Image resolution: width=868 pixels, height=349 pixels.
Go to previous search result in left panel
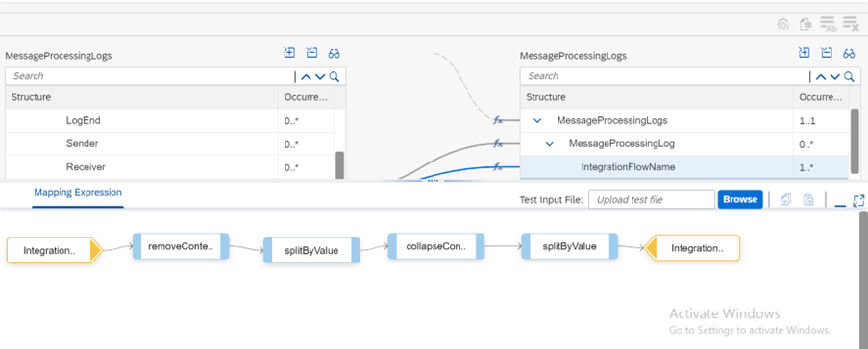[306, 77]
